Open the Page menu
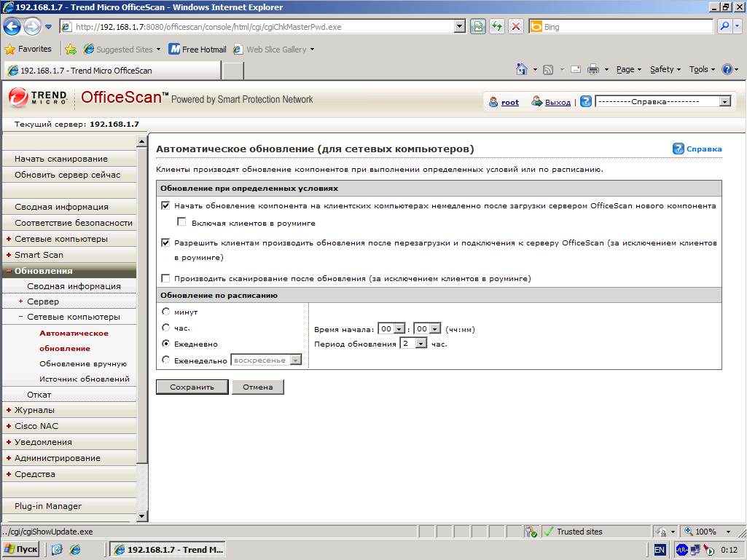747x560 pixels. click(x=629, y=69)
